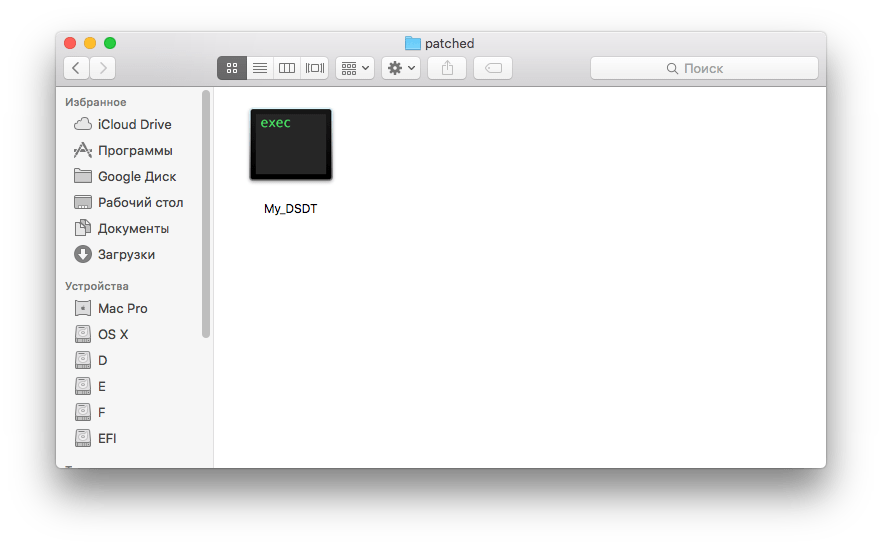Open iCloud Drive in sidebar
The image size is (882, 548).
pyautogui.click(x=134, y=124)
